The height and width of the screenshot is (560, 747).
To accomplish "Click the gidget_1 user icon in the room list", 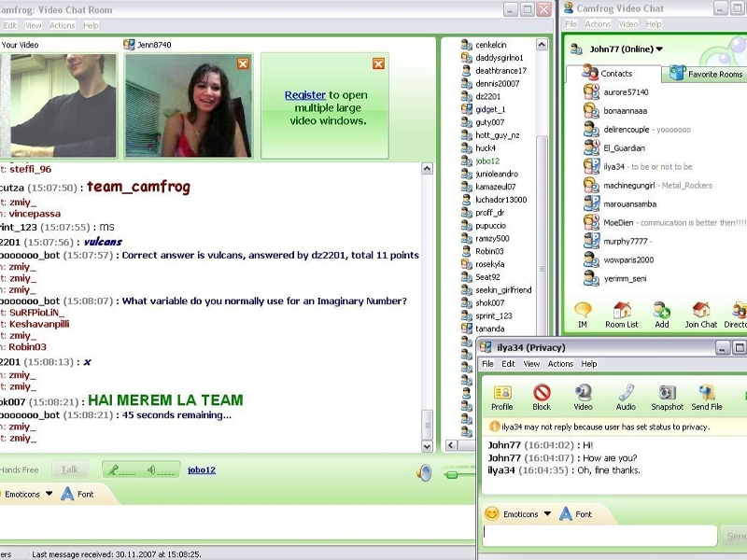I will tap(466, 109).
